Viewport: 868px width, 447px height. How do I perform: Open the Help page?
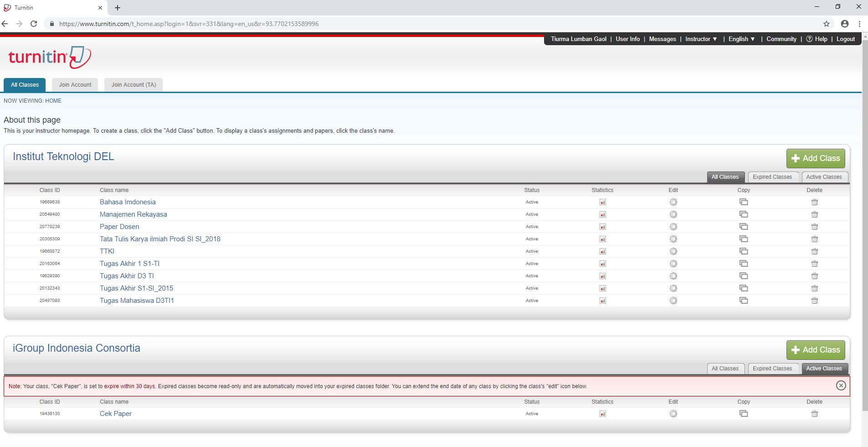pyautogui.click(x=817, y=39)
